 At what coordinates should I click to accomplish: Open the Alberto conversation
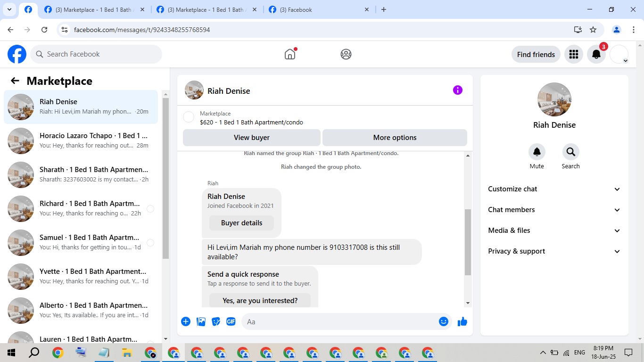coord(81,311)
